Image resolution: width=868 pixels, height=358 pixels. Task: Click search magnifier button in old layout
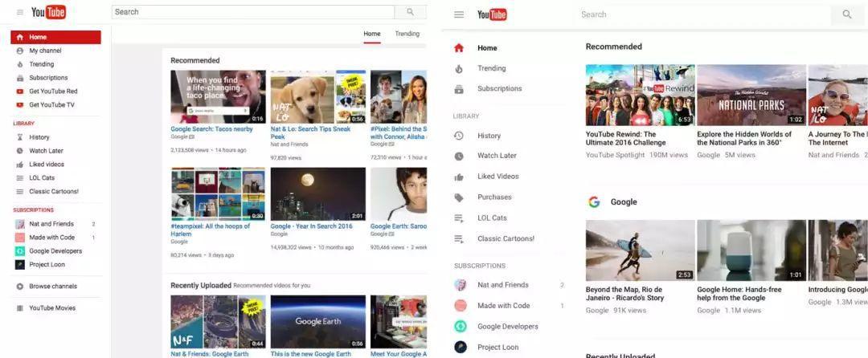click(410, 11)
